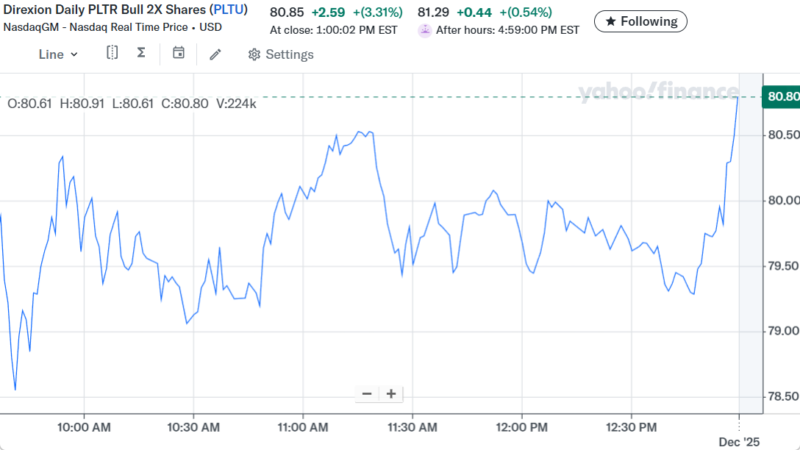The height and width of the screenshot is (450, 800).
Task: Zoom out the chart with minus
Action: pos(367,394)
